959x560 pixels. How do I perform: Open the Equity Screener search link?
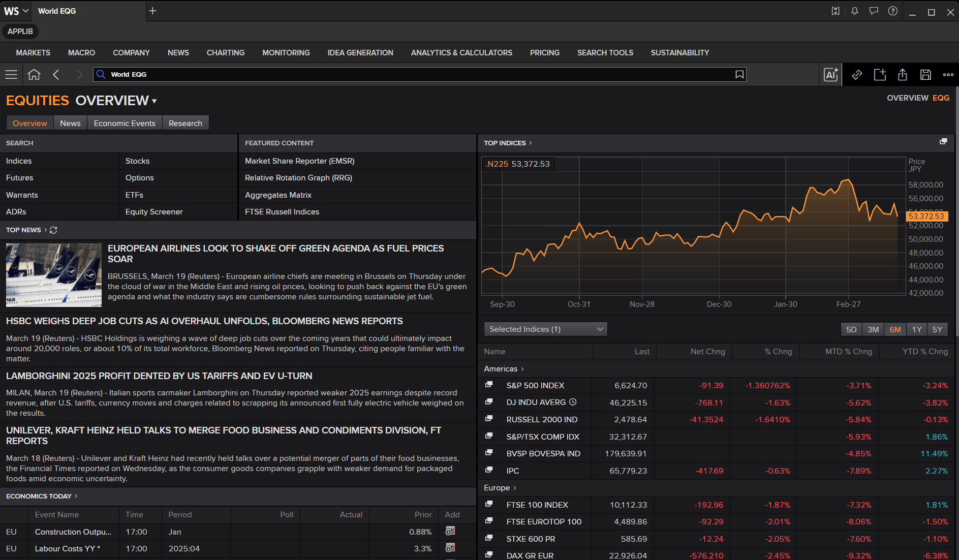click(154, 212)
